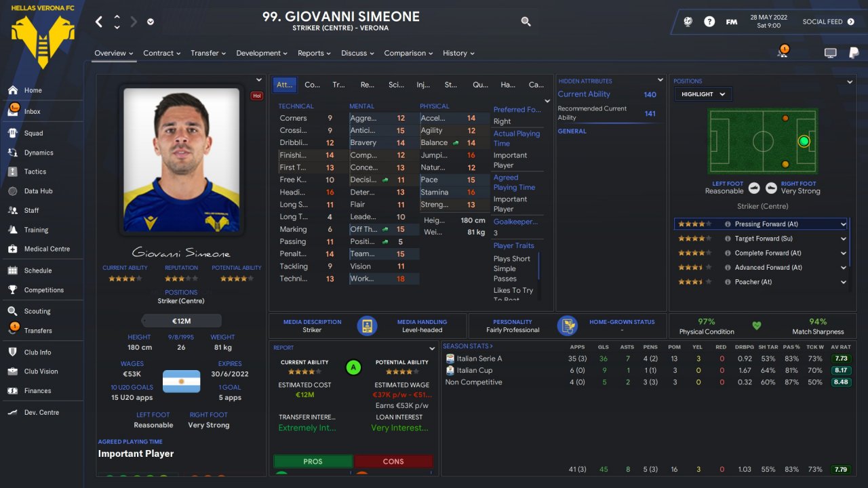Open the help question mark icon
Image resolution: width=868 pixels, height=488 pixels.
(x=709, y=22)
